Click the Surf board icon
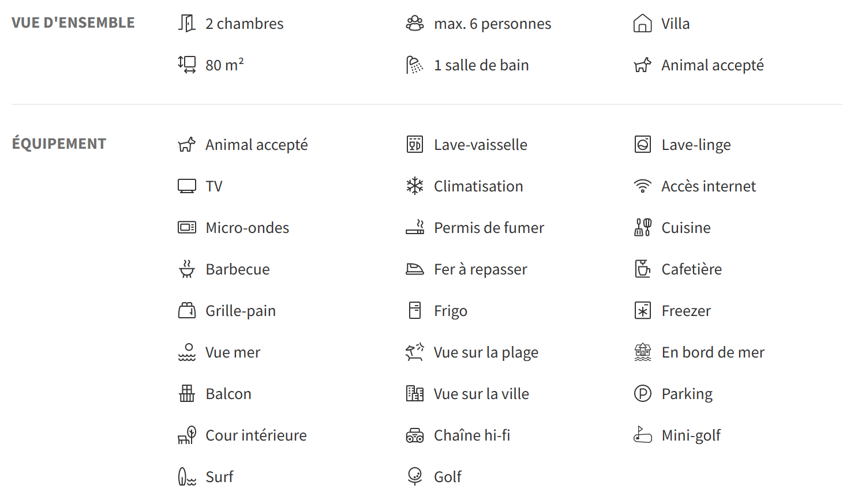The height and width of the screenshot is (504, 854). click(187, 476)
